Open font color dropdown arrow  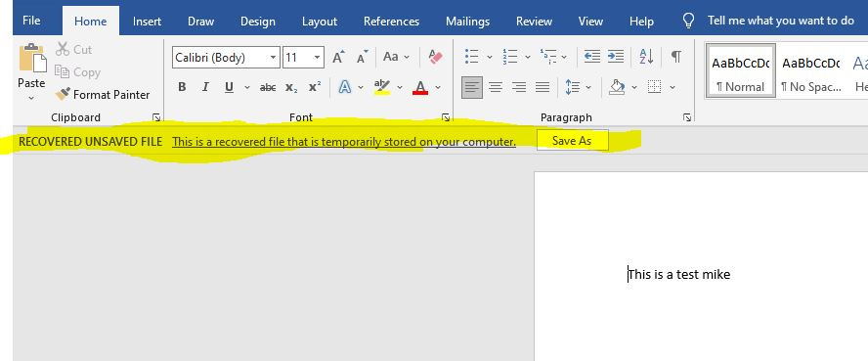438,87
